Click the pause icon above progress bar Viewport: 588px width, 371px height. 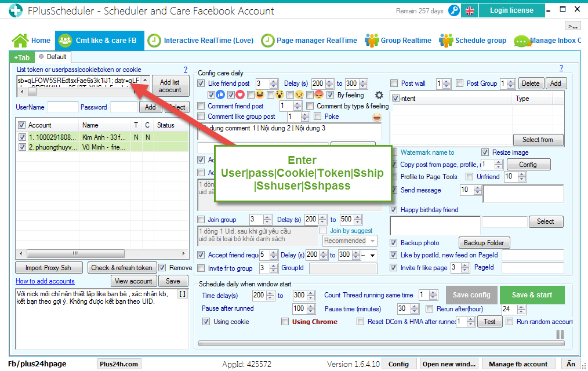(560, 334)
